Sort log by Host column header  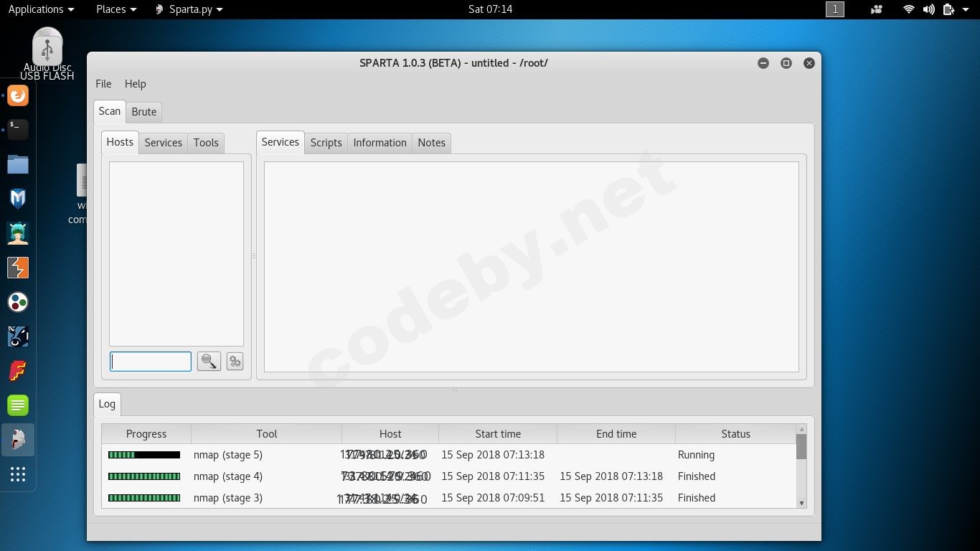click(390, 434)
